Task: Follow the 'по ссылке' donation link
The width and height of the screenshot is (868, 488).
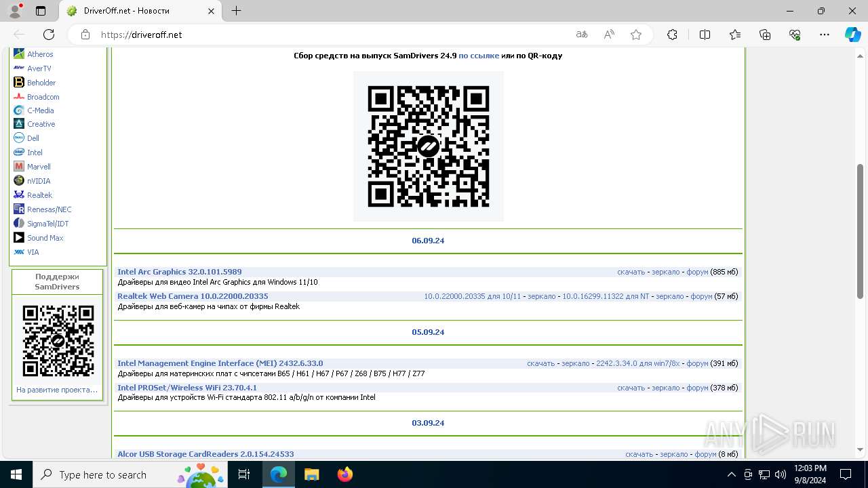Action: [479, 56]
